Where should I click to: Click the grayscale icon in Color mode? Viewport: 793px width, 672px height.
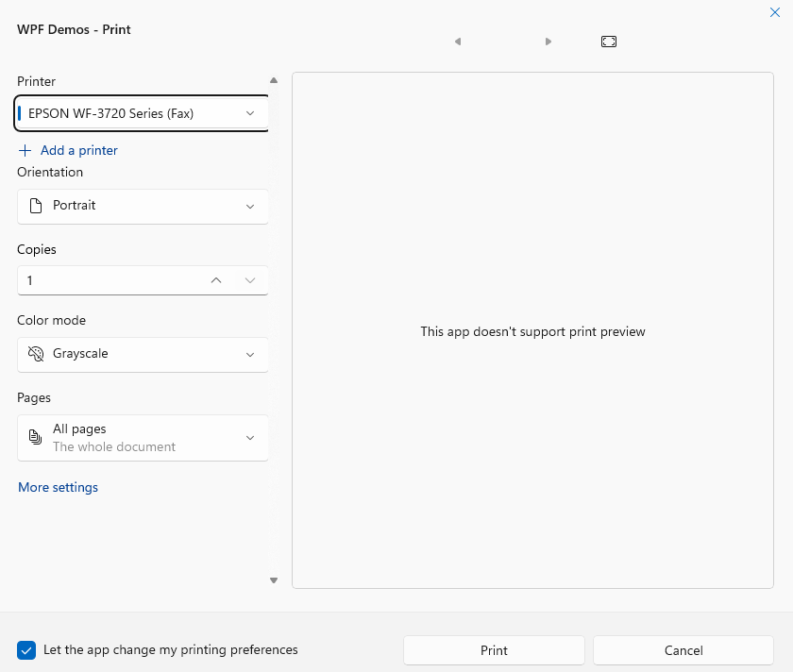tap(36, 354)
